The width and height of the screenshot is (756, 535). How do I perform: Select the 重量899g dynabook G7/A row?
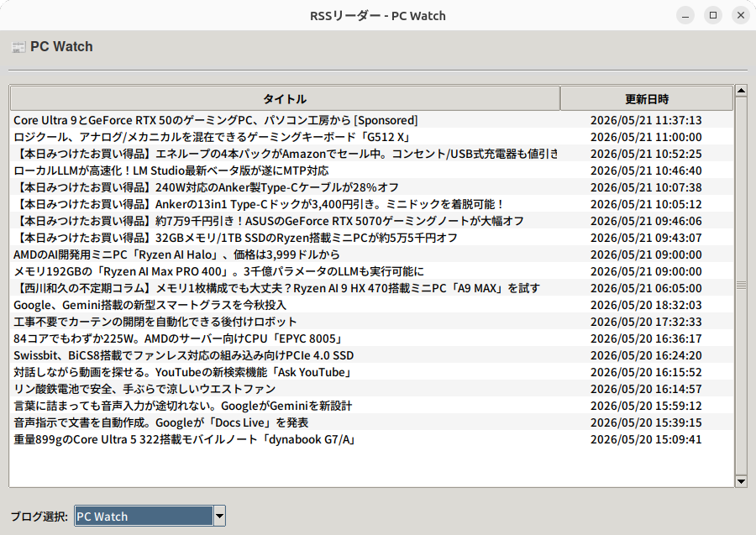click(x=371, y=439)
